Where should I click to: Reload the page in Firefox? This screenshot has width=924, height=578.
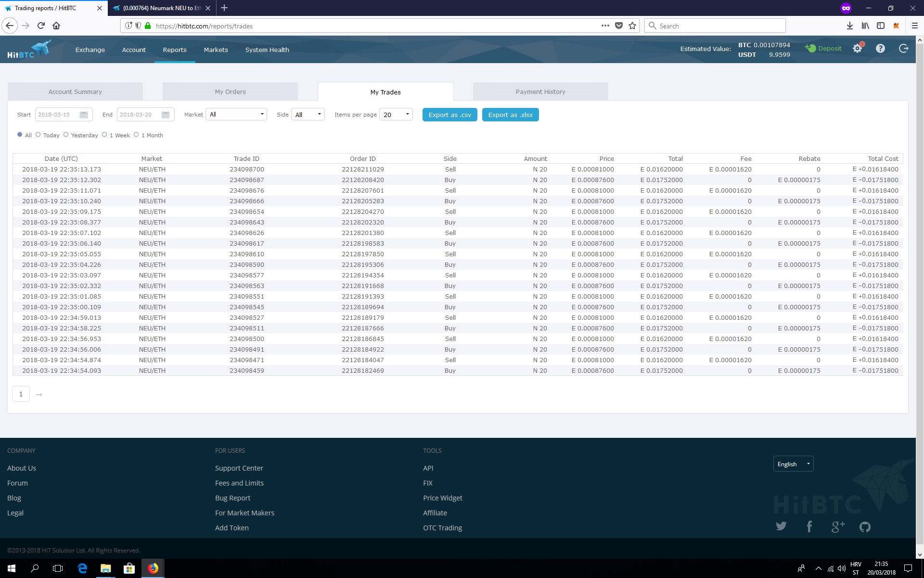[x=41, y=26]
